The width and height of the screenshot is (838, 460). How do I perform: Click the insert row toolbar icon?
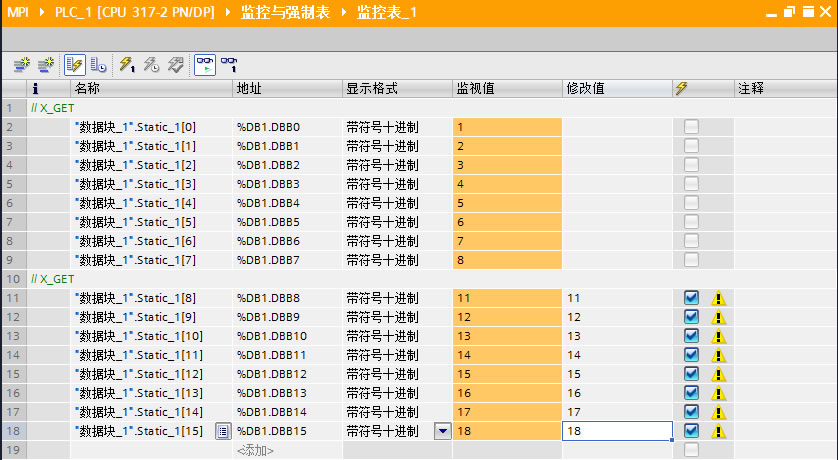(20, 65)
